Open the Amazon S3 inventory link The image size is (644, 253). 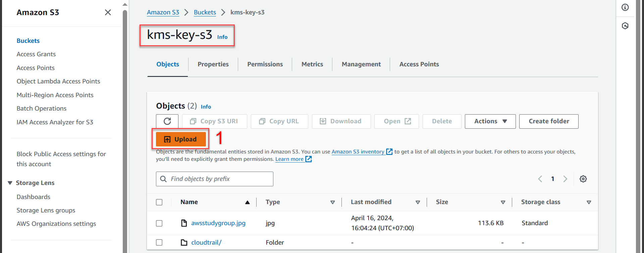click(358, 152)
